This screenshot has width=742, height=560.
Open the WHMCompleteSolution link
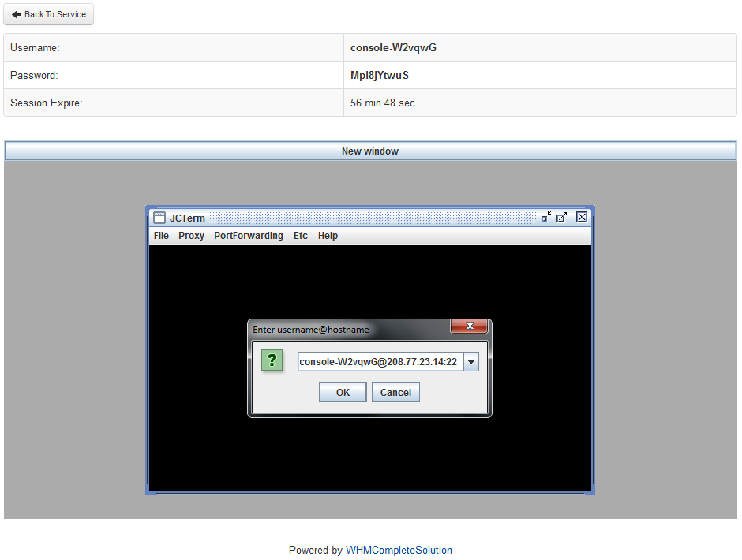399,550
